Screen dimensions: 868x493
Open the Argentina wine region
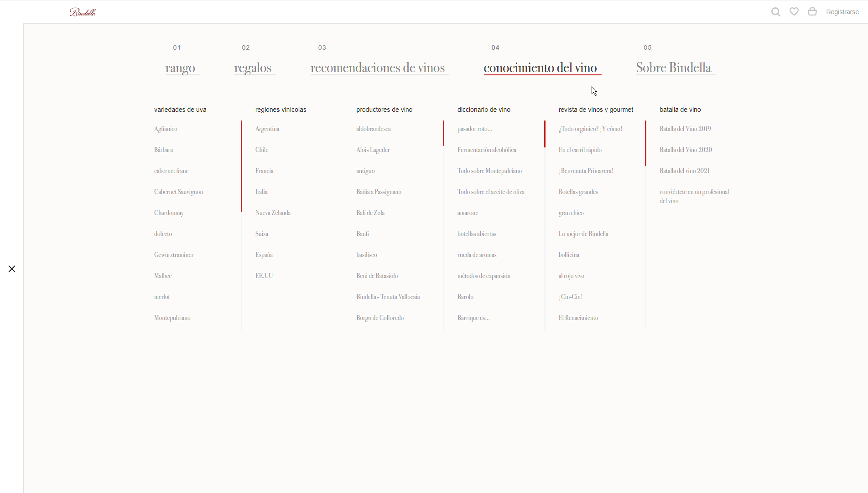click(x=267, y=129)
